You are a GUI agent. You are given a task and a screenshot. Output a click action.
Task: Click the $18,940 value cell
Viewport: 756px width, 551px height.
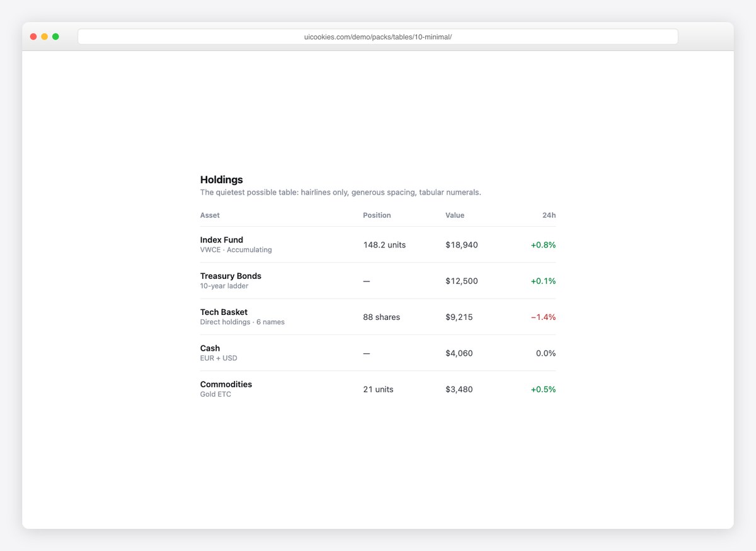click(x=462, y=245)
